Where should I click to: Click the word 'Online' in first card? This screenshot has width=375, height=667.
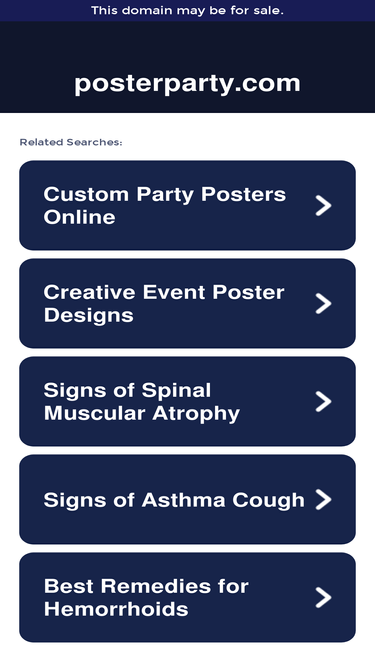click(x=80, y=217)
